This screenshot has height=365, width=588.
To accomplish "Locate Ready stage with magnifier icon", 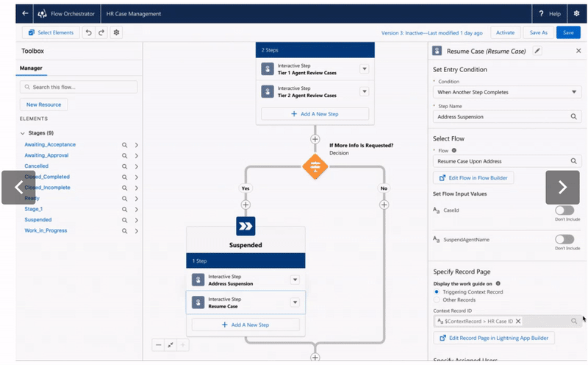I will 124,199.
